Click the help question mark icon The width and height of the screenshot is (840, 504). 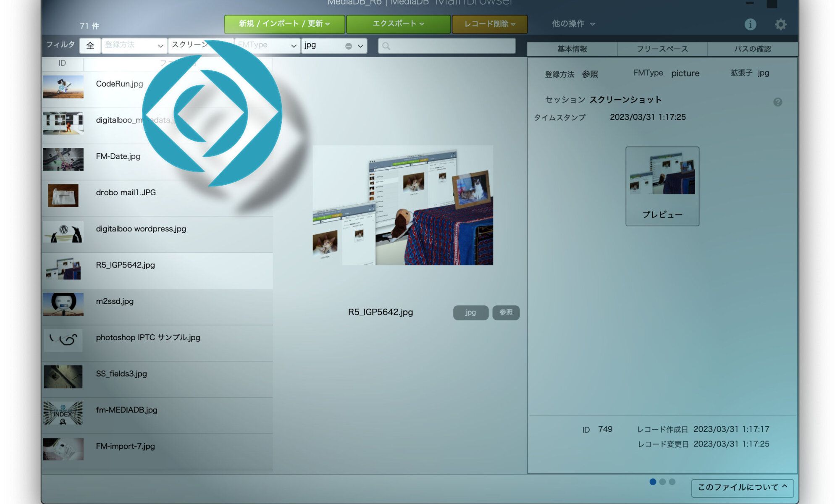pos(777,102)
